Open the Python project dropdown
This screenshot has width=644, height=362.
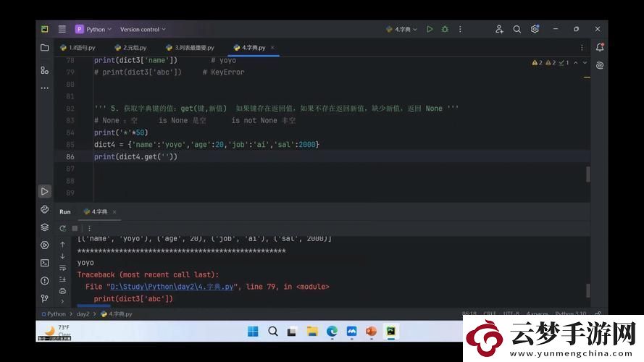(93, 29)
